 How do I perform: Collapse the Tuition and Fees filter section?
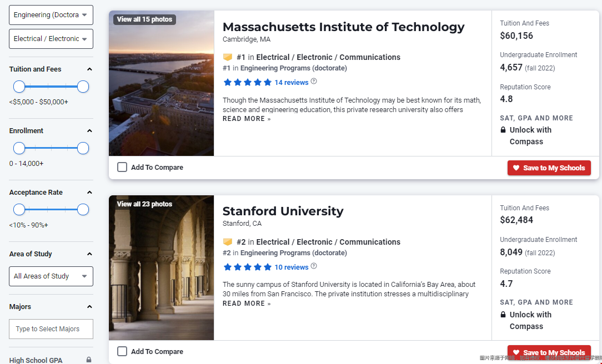[89, 69]
